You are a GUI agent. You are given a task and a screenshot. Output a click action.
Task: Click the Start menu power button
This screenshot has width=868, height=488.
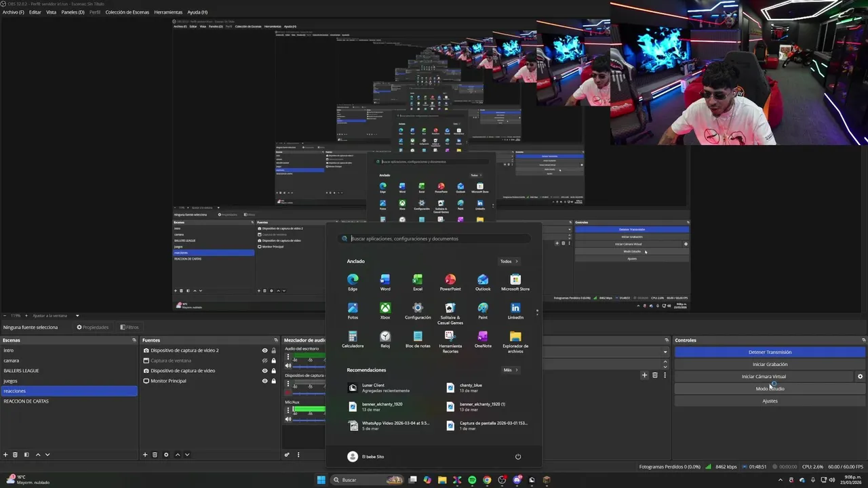point(518,456)
